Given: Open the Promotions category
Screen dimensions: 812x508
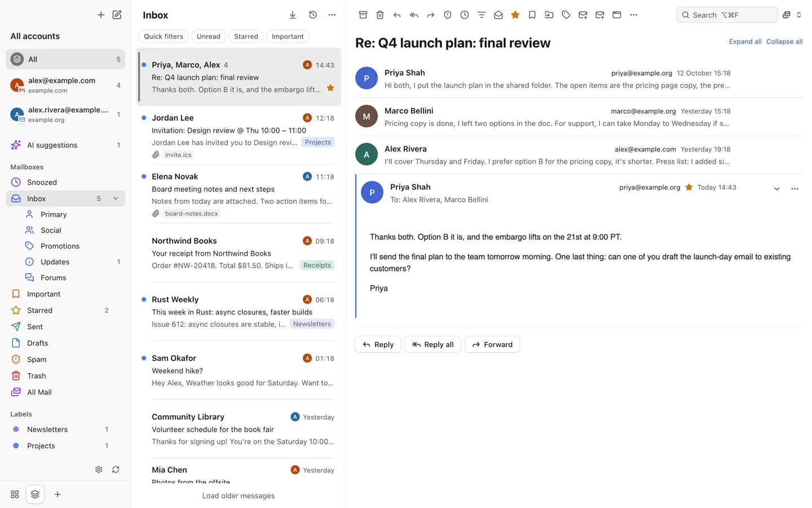Looking at the screenshot, I should (x=72, y=246).
